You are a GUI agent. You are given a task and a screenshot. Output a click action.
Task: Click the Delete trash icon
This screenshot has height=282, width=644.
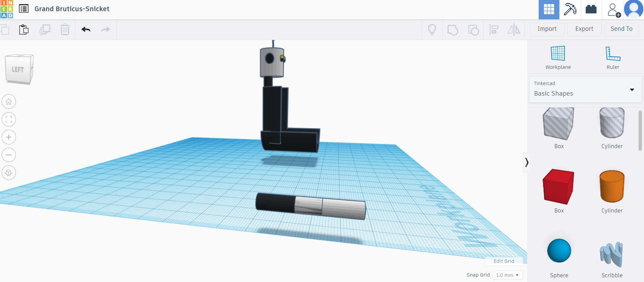pos(65,29)
